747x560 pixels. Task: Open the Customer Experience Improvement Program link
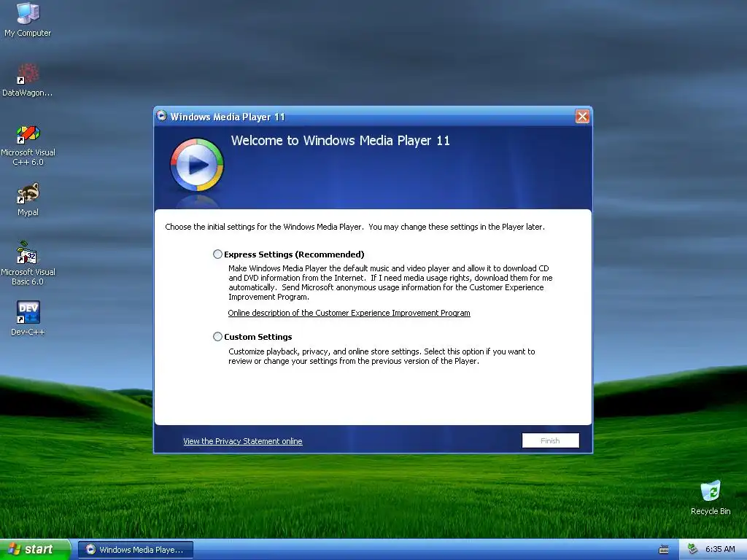pos(349,313)
